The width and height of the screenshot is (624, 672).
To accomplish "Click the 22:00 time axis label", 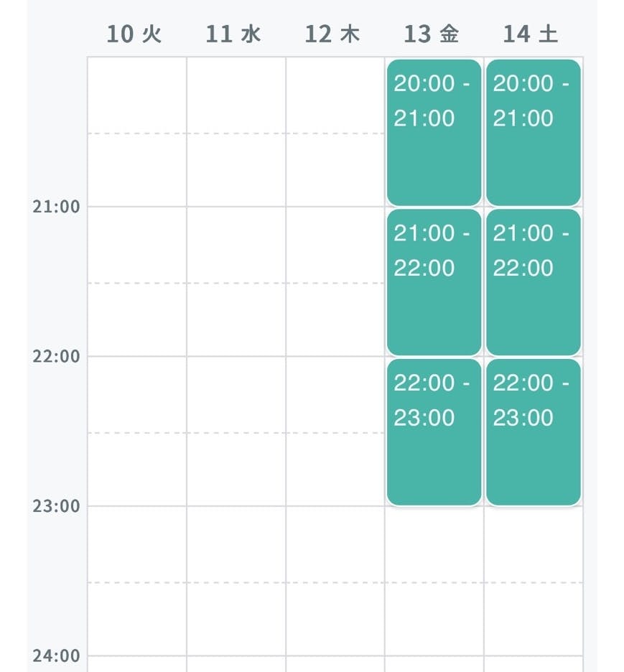I will pos(56,356).
